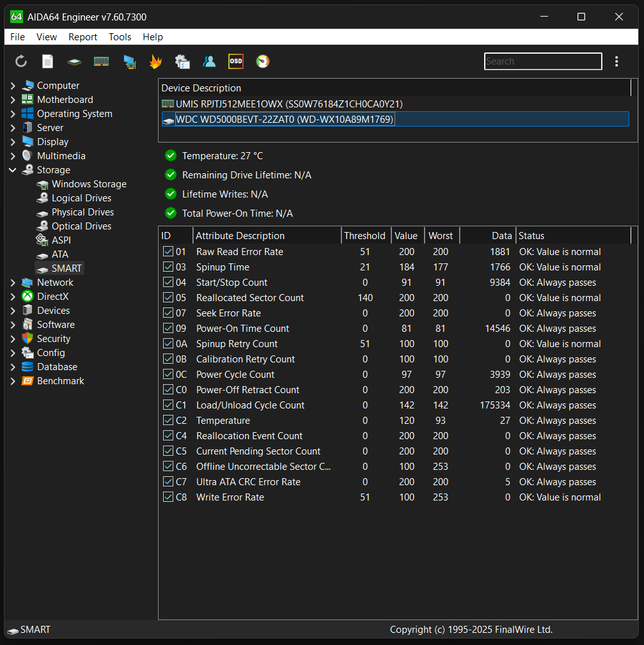This screenshot has width=644, height=645.
Task: Open the OSD panel icon
Action: pyautogui.click(x=236, y=61)
